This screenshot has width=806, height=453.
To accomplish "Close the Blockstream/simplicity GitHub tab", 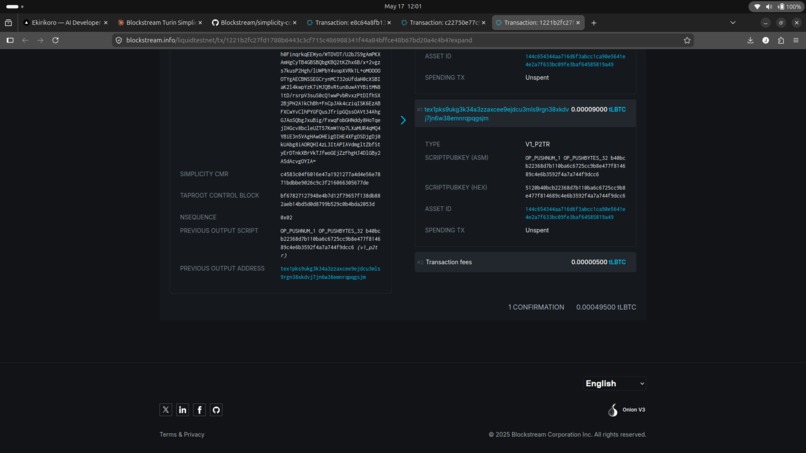I will [x=295, y=23].
